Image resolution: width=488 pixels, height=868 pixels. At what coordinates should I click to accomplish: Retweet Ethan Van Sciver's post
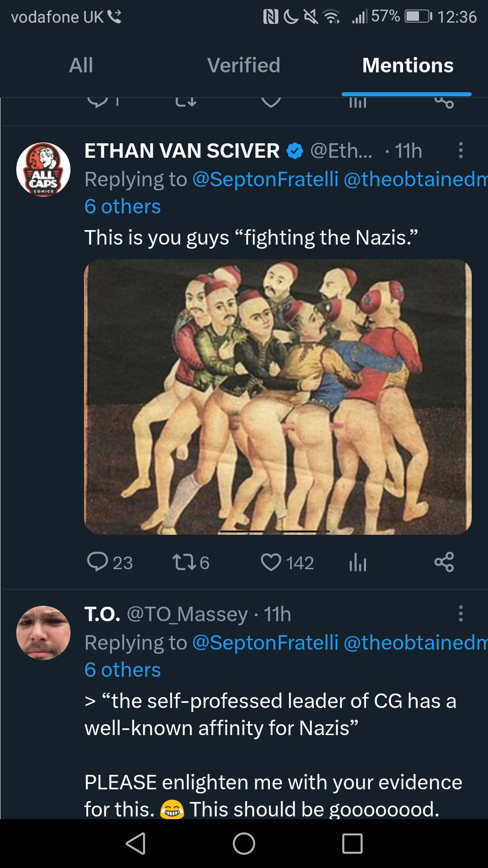pyautogui.click(x=184, y=562)
